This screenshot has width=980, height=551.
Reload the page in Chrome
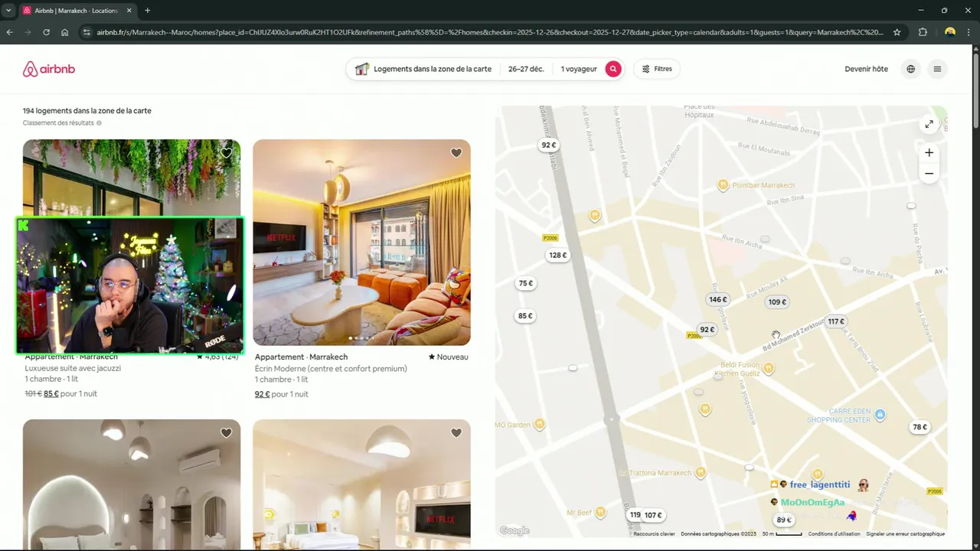46,32
